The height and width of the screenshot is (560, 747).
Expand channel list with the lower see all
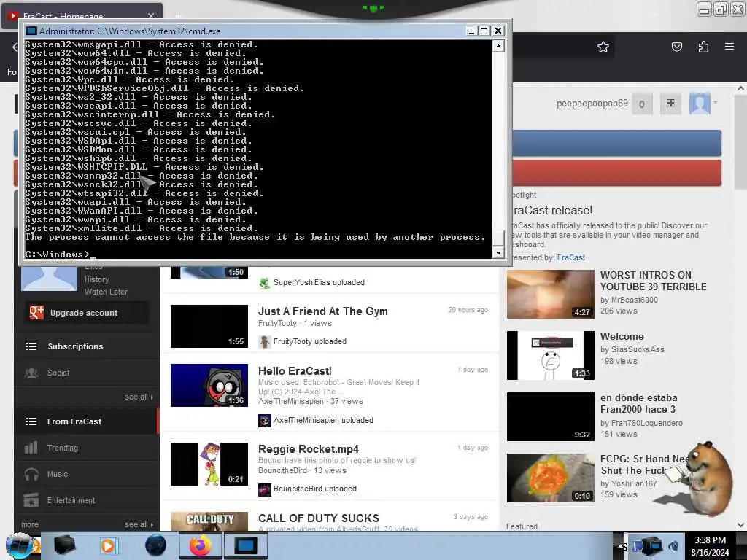(x=139, y=524)
